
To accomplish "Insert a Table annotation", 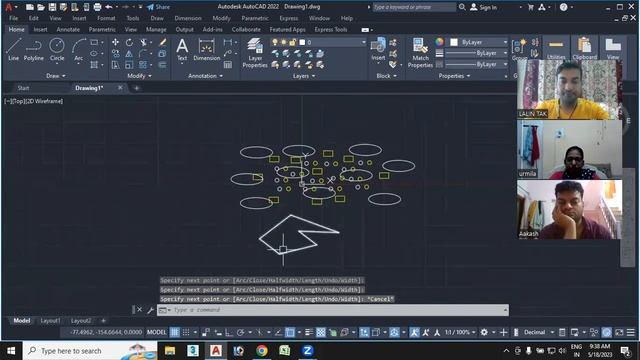I will pos(228,64).
